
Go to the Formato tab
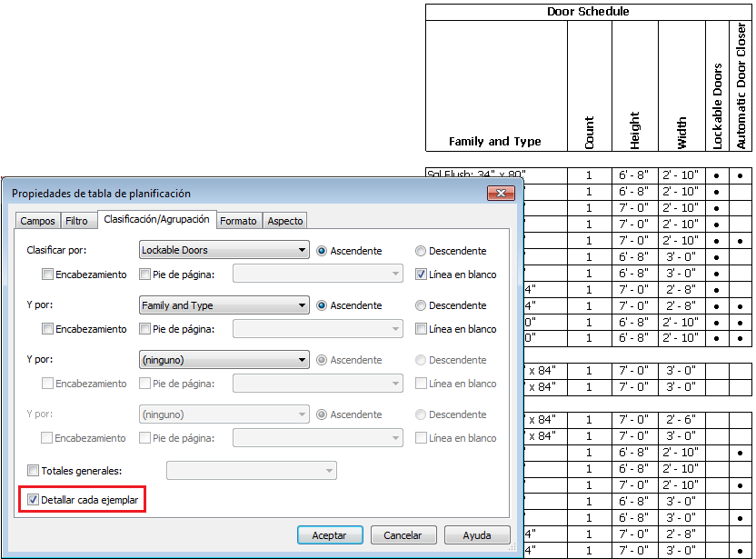click(239, 221)
